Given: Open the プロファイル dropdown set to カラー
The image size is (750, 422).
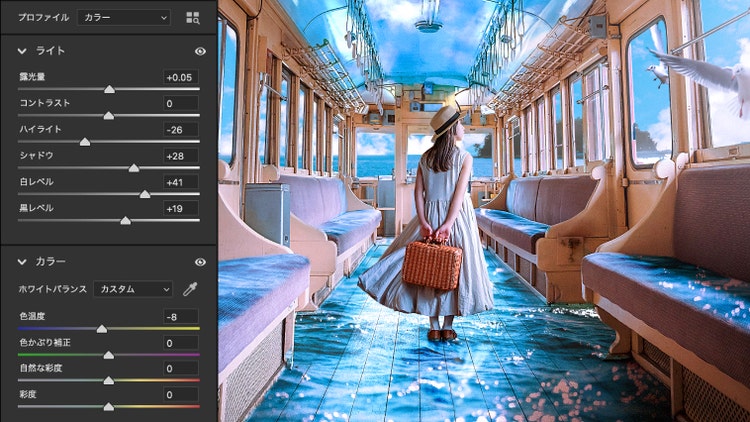Looking at the screenshot, I should 123,18.
